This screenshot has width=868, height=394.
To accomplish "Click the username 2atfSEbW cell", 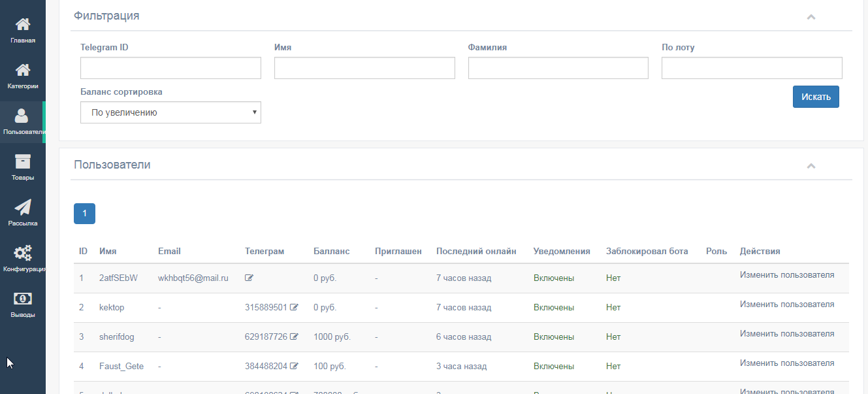I will click(x=118, y=278).
